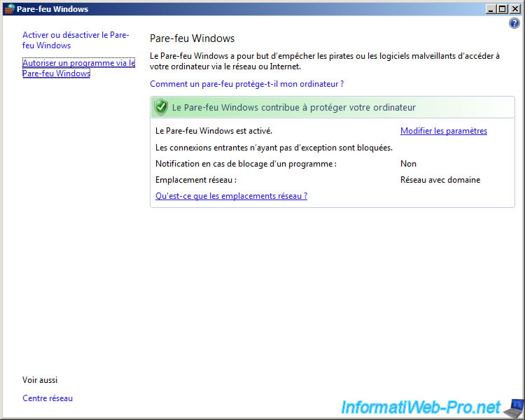Click the green 'contribue à protéger votre ordinateur' banner text
Viewport: 525px width, 420px height.
click(293, 108)
